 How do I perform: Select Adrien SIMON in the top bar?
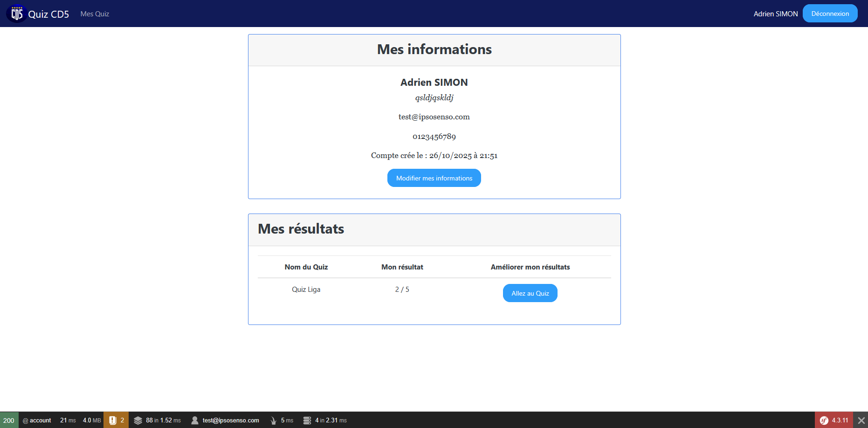[x=775, y=14]
